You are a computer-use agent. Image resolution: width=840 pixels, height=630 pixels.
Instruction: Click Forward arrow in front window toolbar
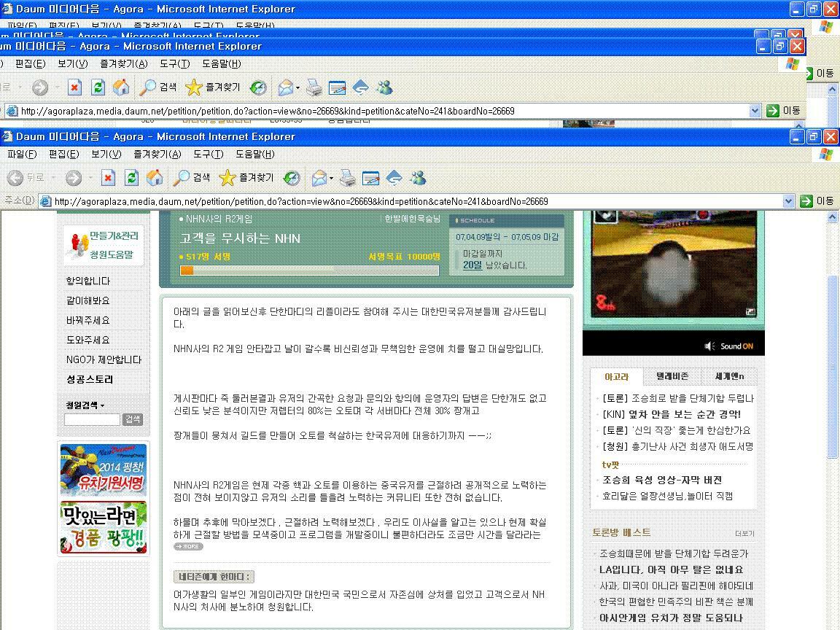(x=74, y=178)
